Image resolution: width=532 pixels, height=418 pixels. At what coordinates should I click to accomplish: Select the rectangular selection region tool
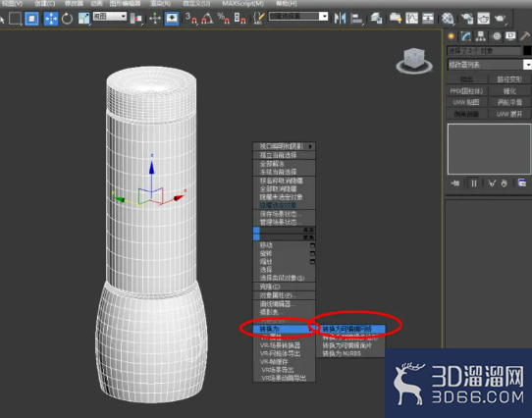click(x=15, y=18)
